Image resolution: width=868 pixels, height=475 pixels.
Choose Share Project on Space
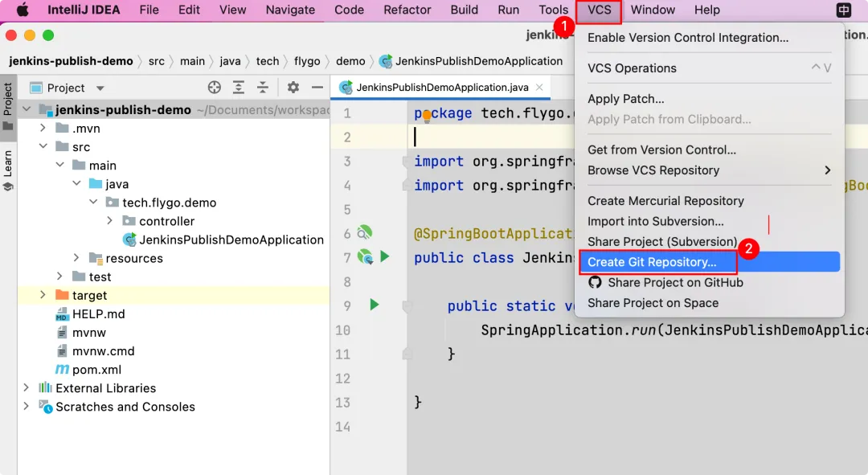[709, 303]
